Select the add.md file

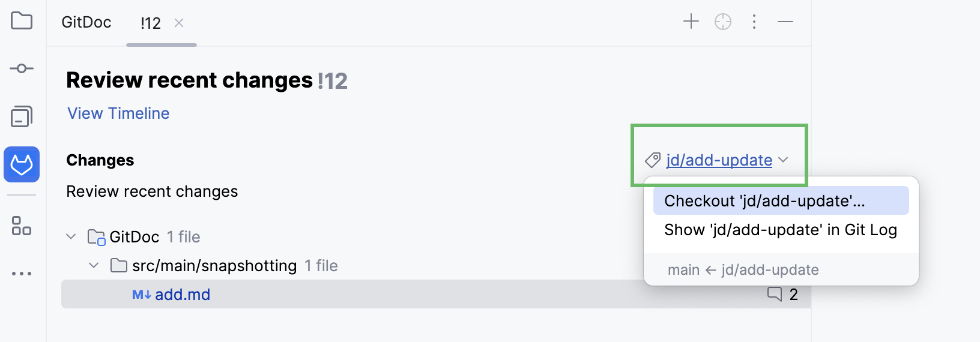coord(183,295)
